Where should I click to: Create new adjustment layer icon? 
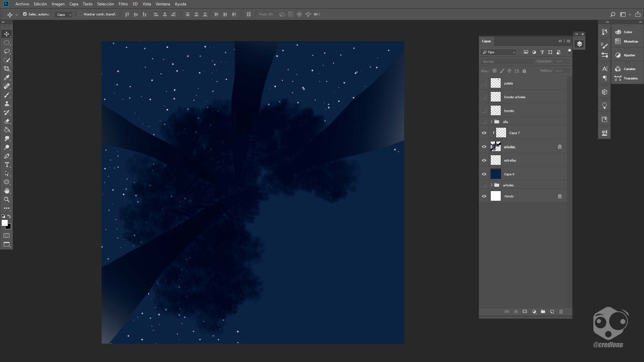[x=534, y=312]
